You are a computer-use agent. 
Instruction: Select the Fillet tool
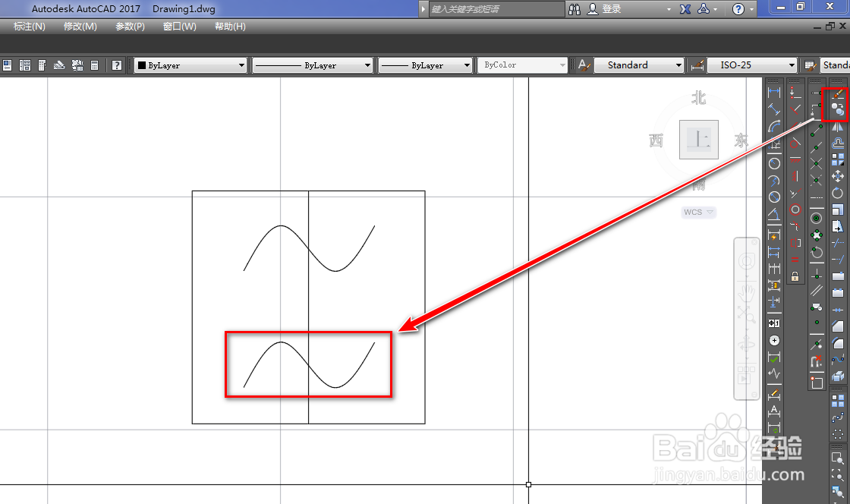(838, 344)
